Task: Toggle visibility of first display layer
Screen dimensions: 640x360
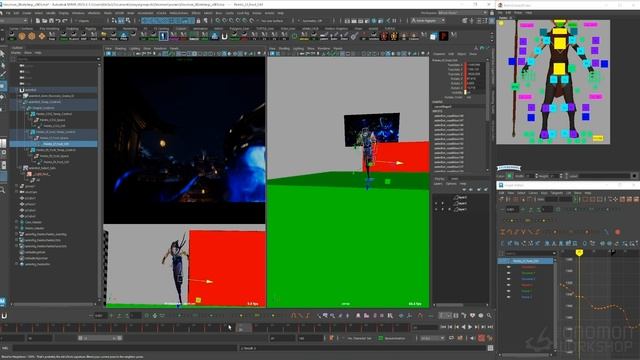Action: pos(436,197)
